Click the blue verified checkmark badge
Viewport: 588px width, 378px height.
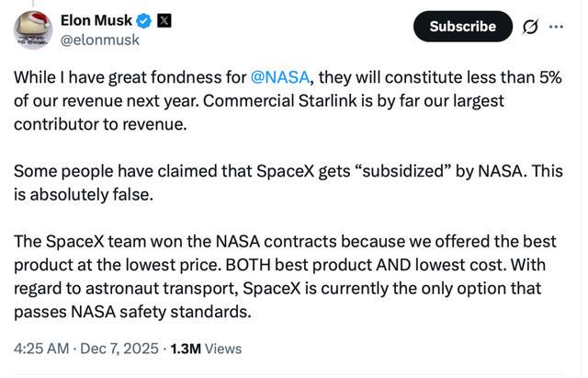pos(144,20)
